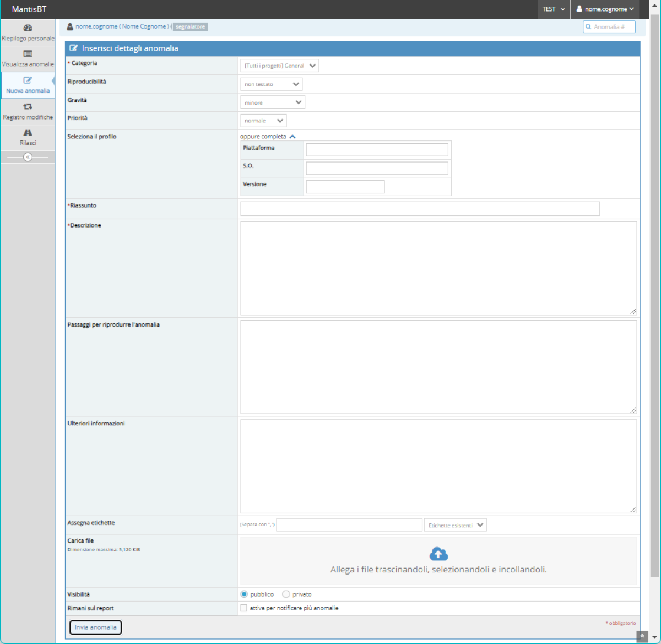Click nome.cognome profile link in breadcrumb
The height and width of the screenshot is (644, 661).
96,26
